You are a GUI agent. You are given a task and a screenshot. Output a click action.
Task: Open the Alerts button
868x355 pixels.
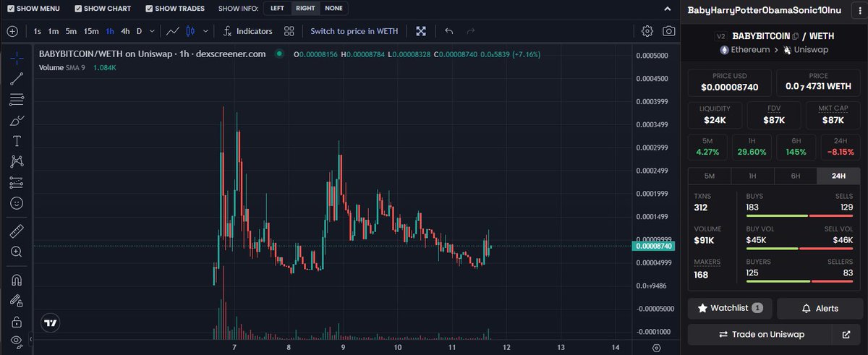tap(820, 308)
